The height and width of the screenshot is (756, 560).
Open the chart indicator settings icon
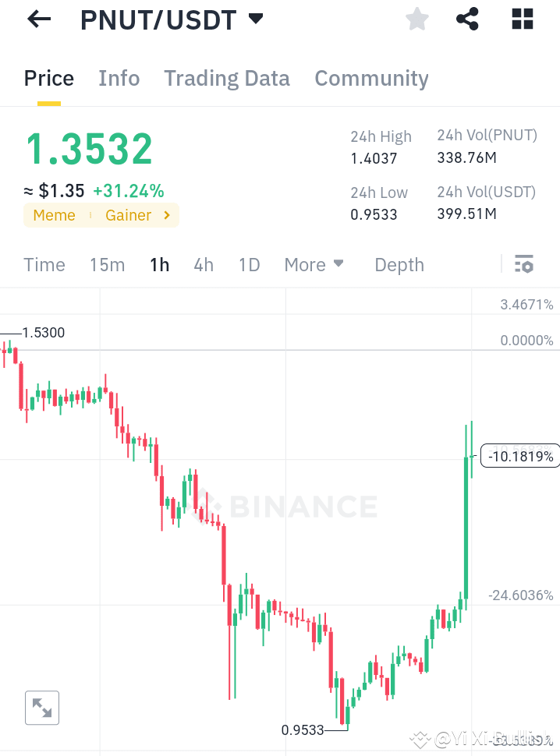click(x=523, y=264)
